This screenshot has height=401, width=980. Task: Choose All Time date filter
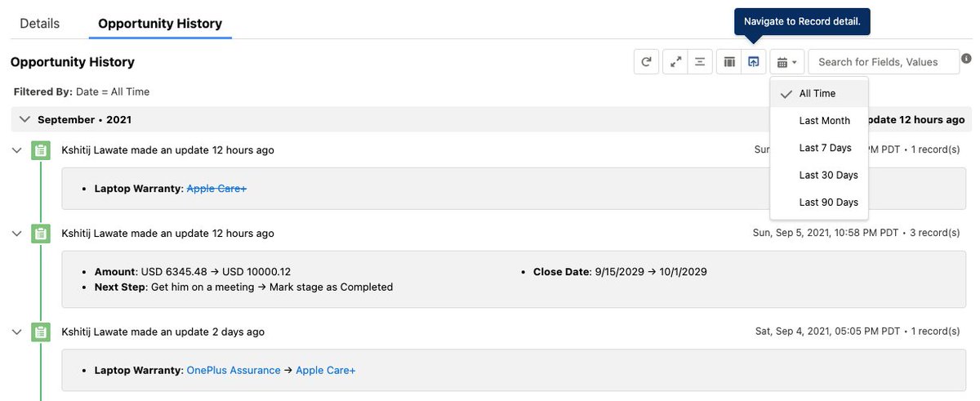click(x=819, y=94)
